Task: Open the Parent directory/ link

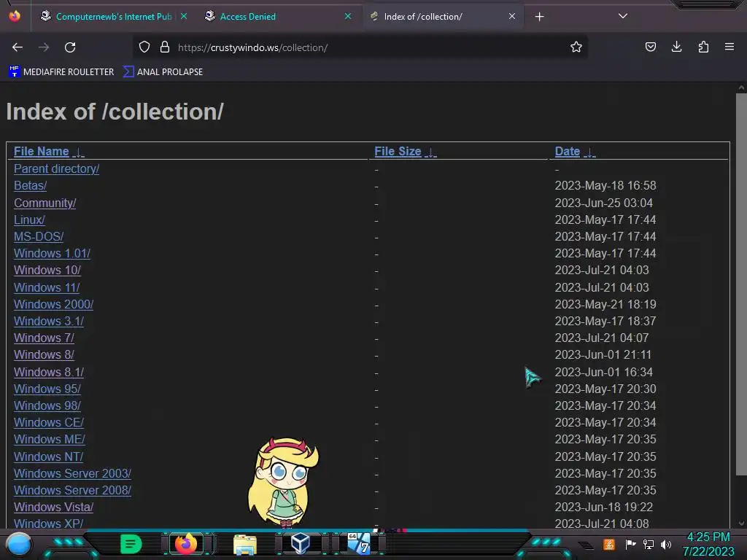Action: pos(56,169)
